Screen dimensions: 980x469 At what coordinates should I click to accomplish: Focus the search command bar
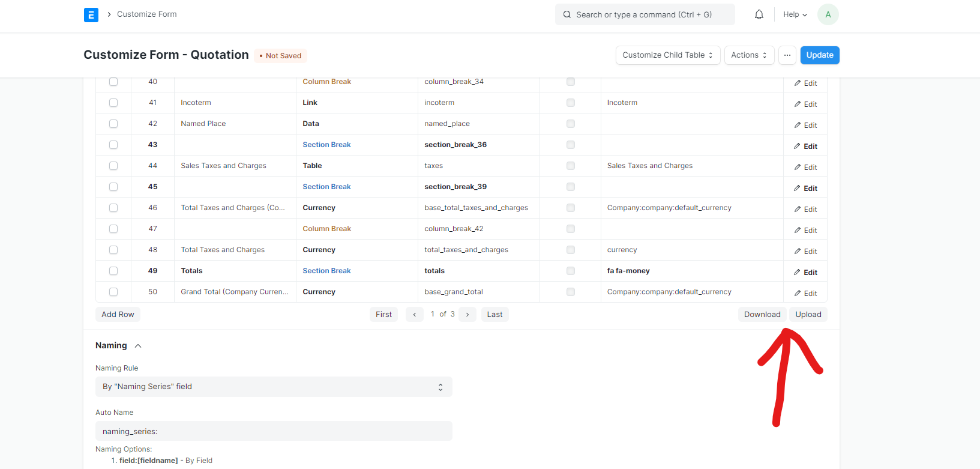[x=645, y=14]
